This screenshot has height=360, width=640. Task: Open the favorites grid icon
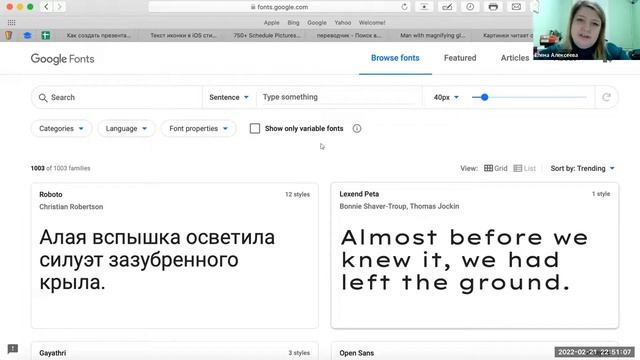click(11, 22)
